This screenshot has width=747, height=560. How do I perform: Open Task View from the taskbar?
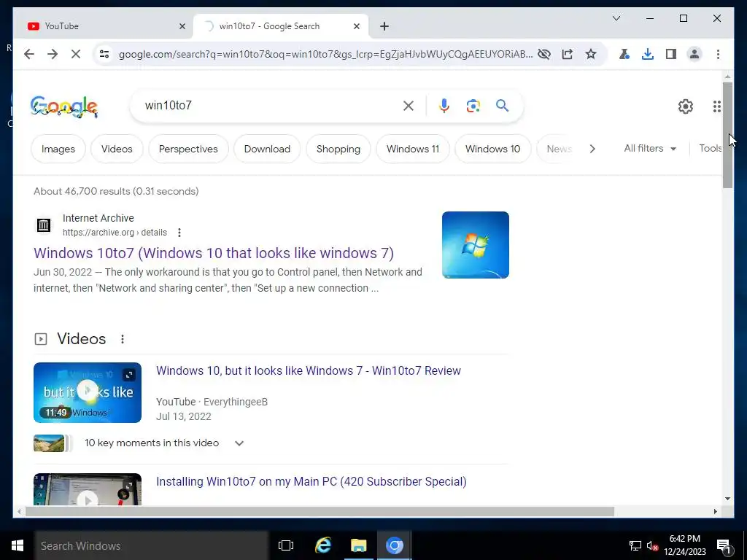pyautogui.click(x=286, y=545)
